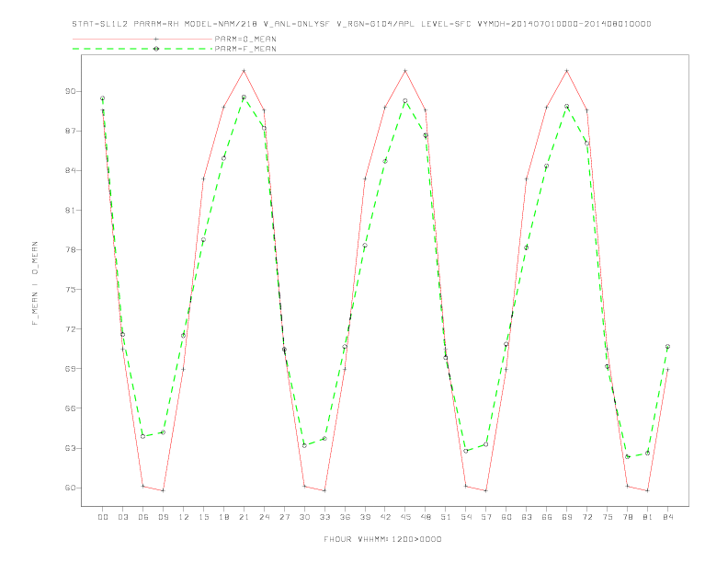This screenshot has height=563, width=728.
Task: Click the y-axis tick label 60
Action: click(x=70, y=488)
